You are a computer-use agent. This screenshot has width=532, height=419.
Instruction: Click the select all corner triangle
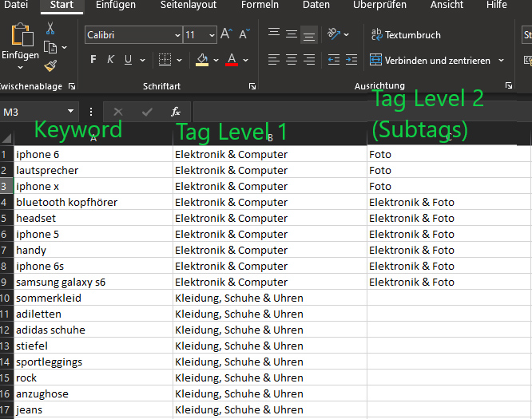click(x=6, y=138)
